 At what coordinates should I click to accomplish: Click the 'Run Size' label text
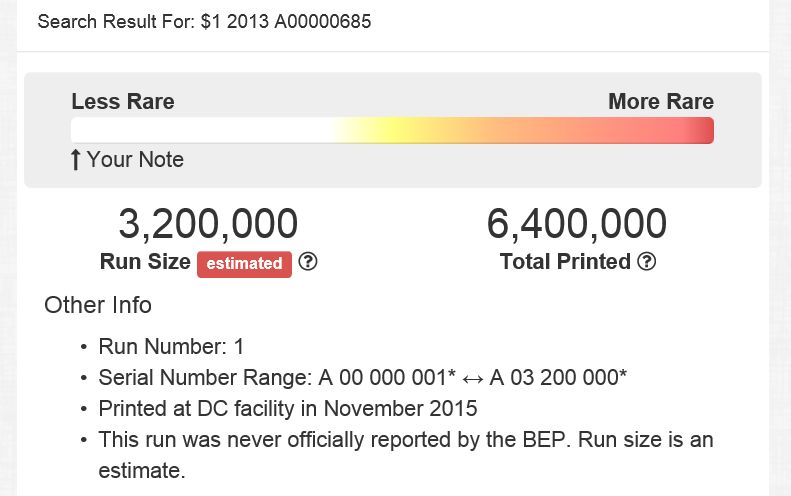click(x=145, y=262)
